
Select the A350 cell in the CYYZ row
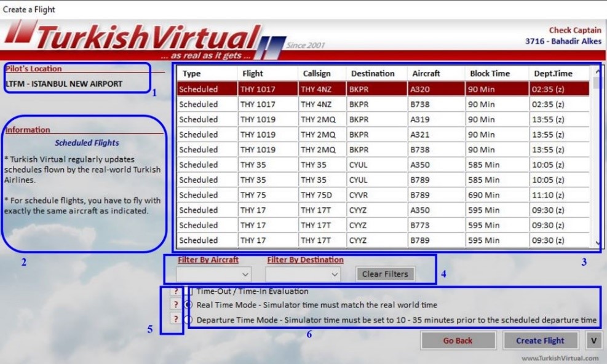436,210
